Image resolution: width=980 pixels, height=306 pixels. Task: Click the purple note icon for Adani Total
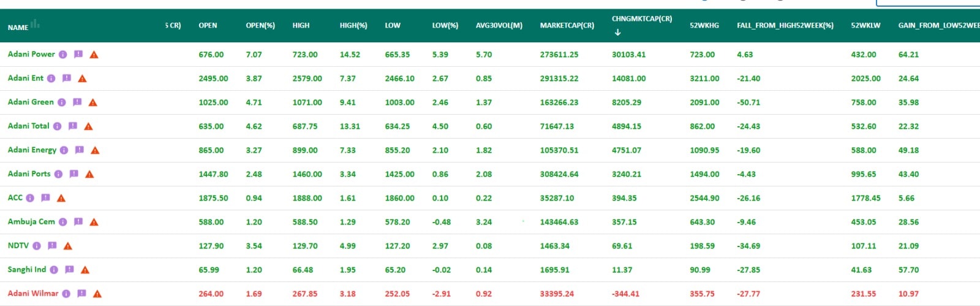[x=73, y=126]
